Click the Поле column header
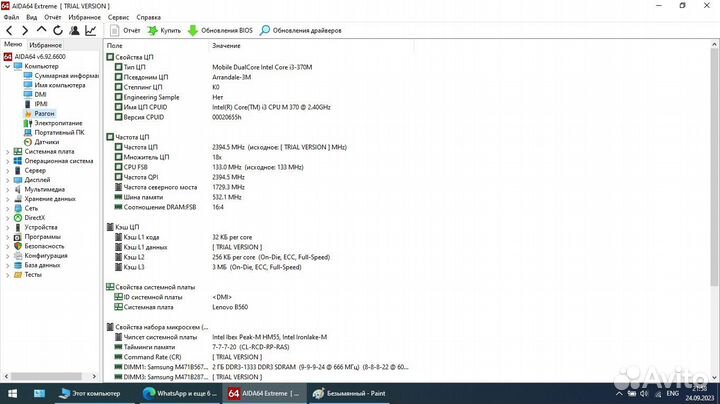This screenshot has width=720, height=404. pyautogui.click(x=157, y=45)
